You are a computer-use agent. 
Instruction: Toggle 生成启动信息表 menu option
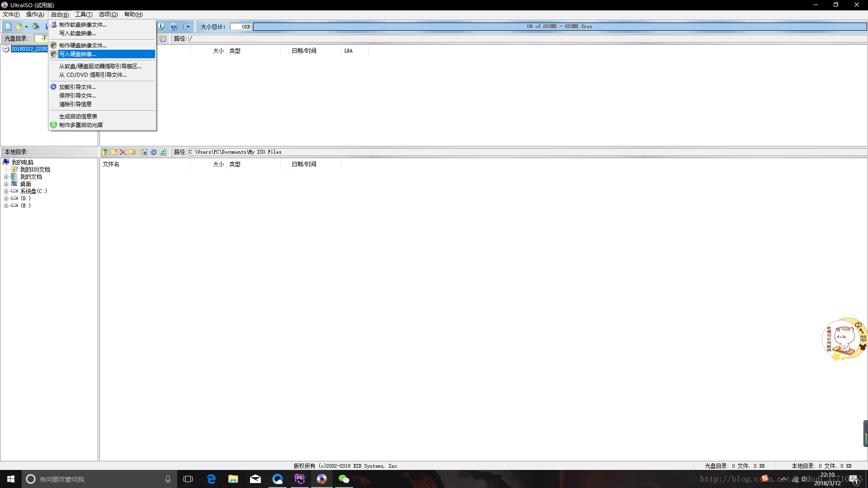102,117
